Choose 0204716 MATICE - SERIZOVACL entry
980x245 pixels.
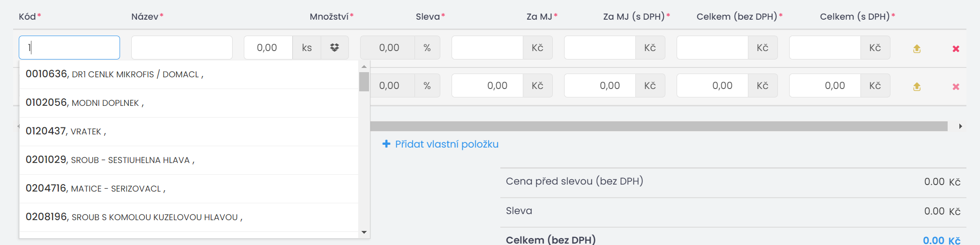189,189
